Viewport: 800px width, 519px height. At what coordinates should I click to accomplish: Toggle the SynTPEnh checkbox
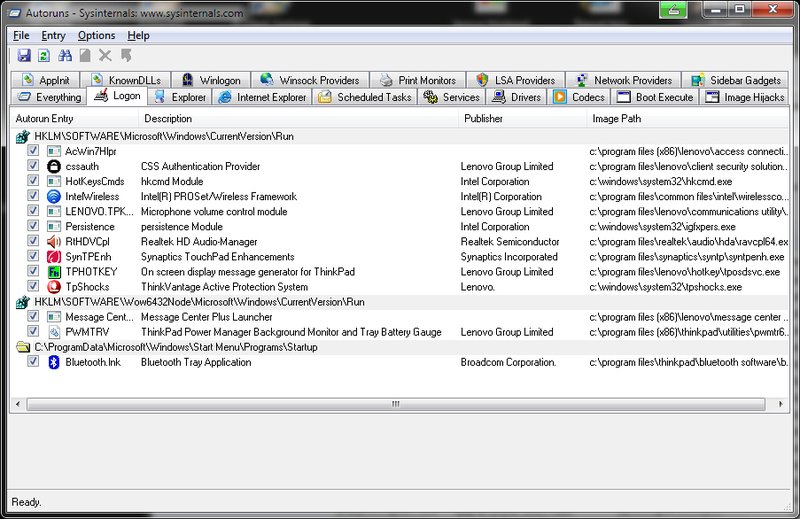[x=33, y=256]
